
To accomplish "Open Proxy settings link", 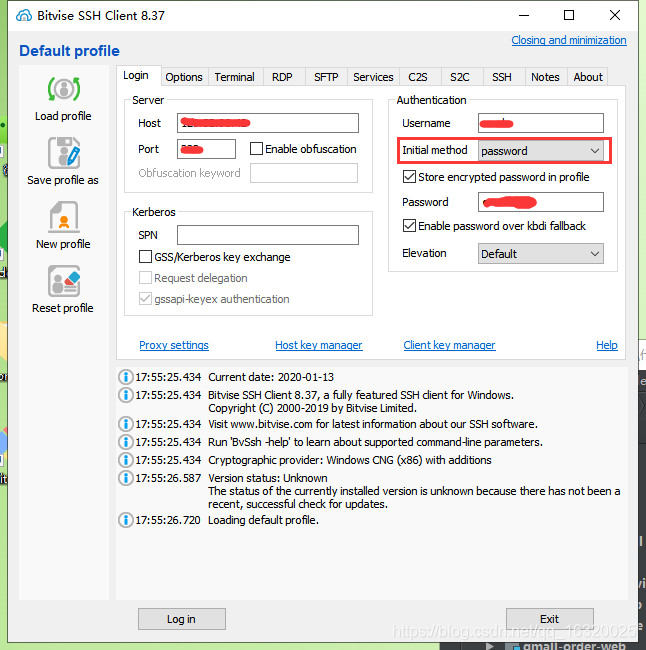I will pos(174,345).
